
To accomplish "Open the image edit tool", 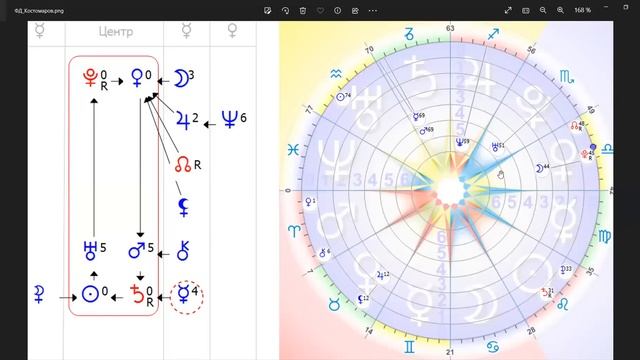I will (x=267, y=11).
